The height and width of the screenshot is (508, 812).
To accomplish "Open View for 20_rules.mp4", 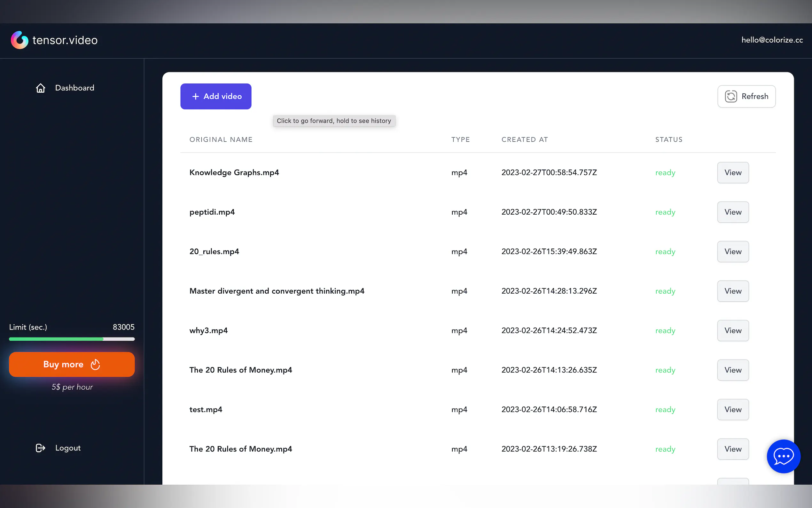I will point(732,252).
